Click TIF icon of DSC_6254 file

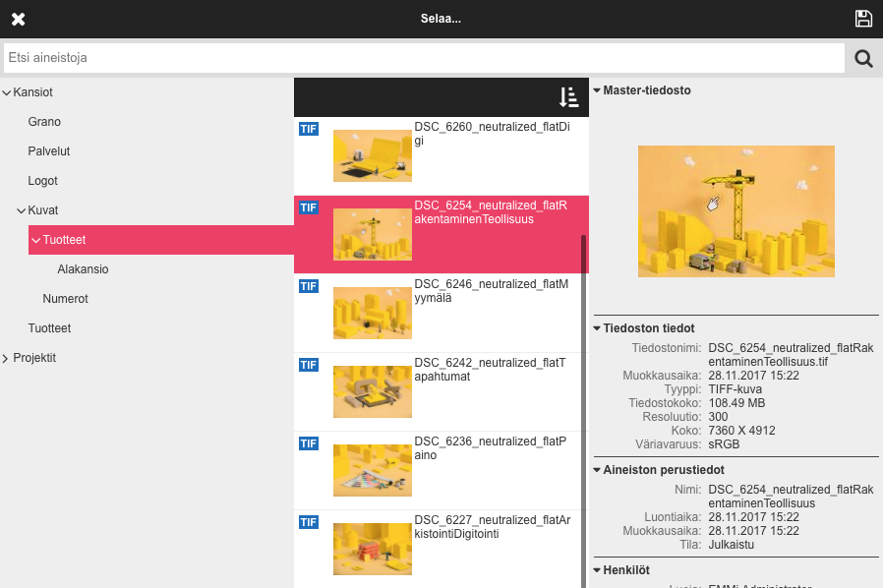coord(309,207)
